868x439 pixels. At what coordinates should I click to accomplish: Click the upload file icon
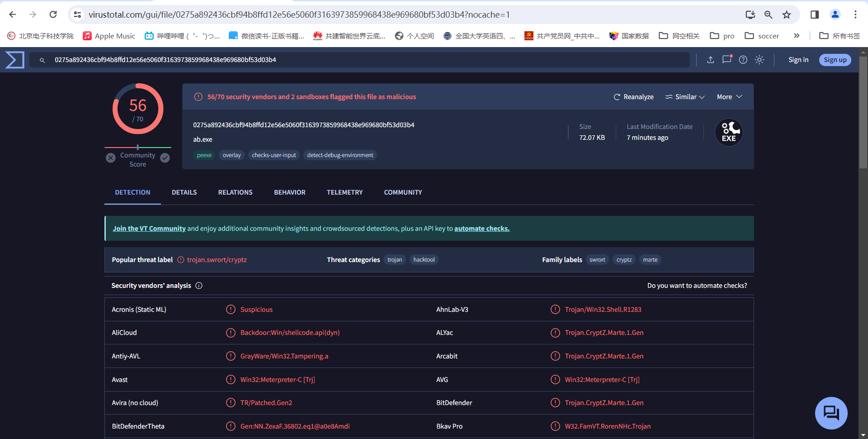click(x=711, y=60)
